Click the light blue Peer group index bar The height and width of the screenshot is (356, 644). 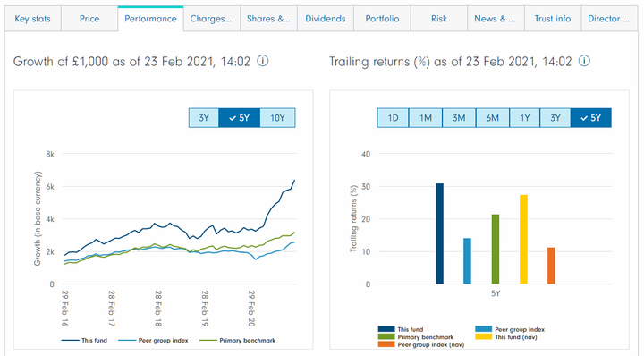pos(468,261)
